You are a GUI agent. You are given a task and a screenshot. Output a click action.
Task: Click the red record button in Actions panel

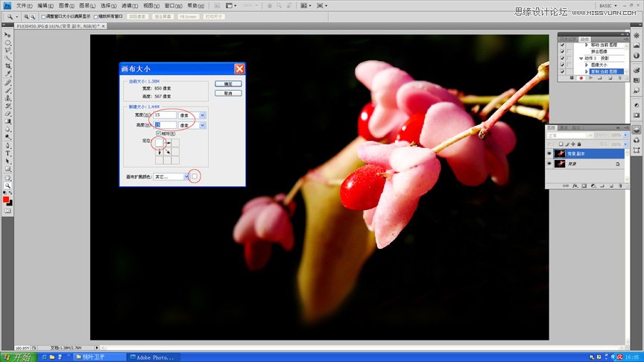[581, 77]
